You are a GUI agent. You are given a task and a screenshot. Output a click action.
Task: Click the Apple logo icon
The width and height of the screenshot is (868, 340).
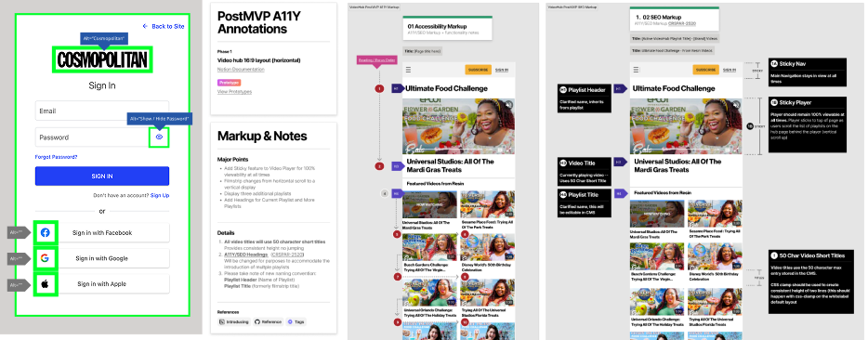click(x=46, y=283)
